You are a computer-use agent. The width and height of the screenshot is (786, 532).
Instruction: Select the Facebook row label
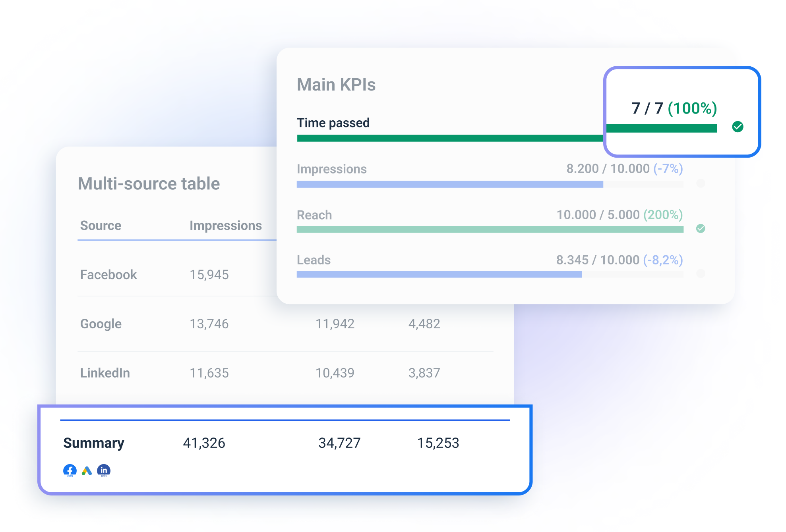point(108,275)
